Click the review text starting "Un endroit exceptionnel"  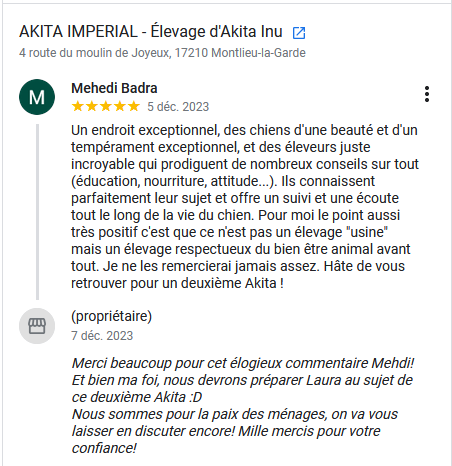(x=245, y=207)
